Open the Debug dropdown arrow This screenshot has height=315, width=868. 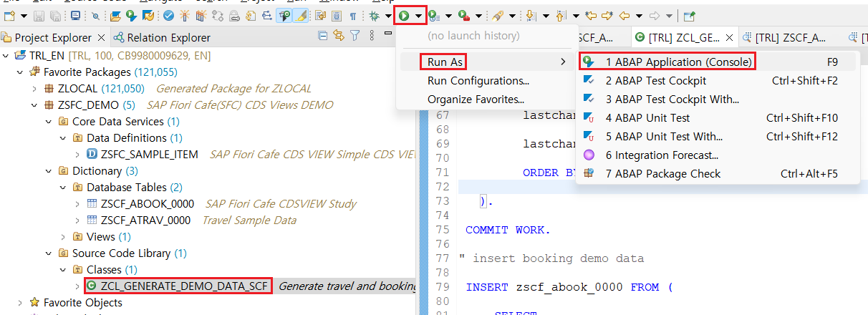[388, 16]
